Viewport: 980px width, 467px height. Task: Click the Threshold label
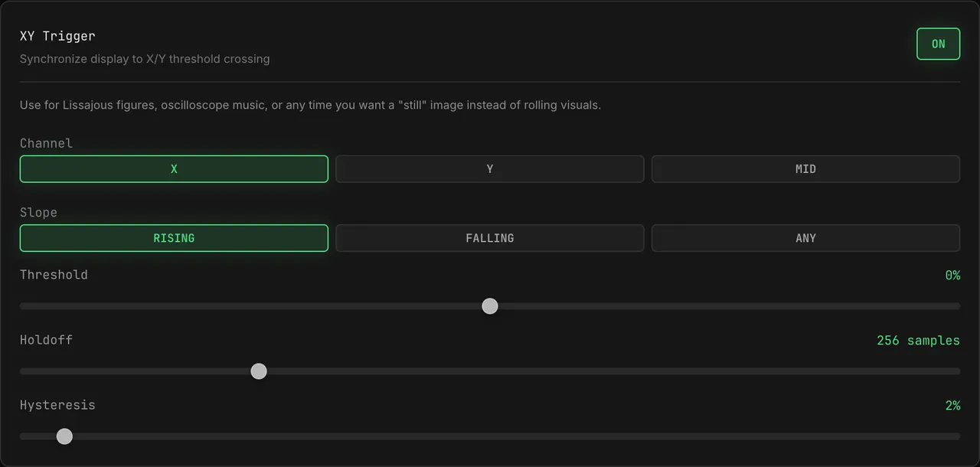[54, 275]
